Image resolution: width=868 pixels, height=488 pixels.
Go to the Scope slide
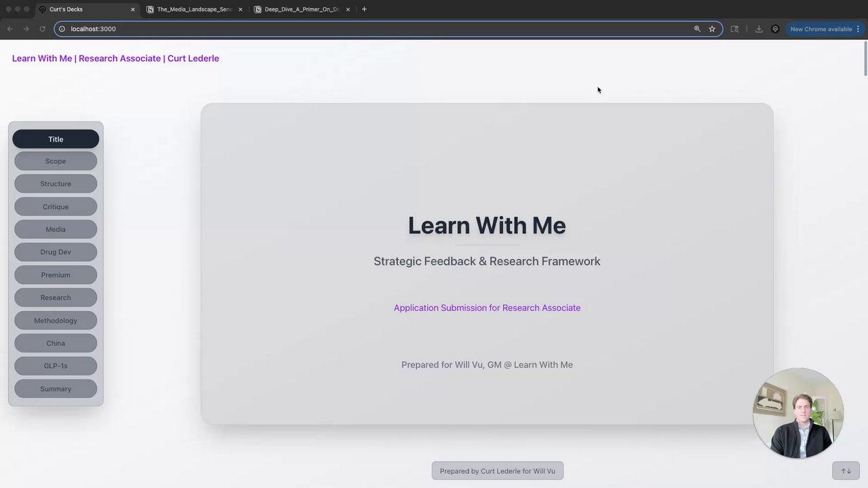(x=56, y=161)
